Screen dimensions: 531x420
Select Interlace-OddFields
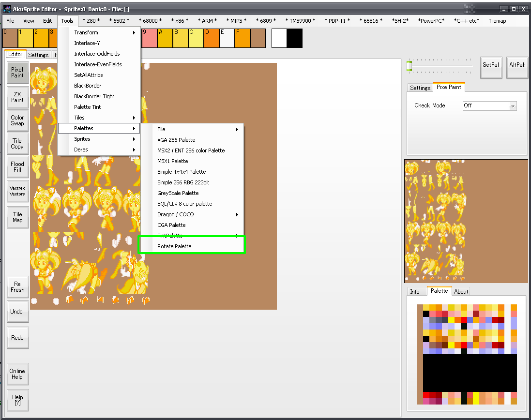99,54
